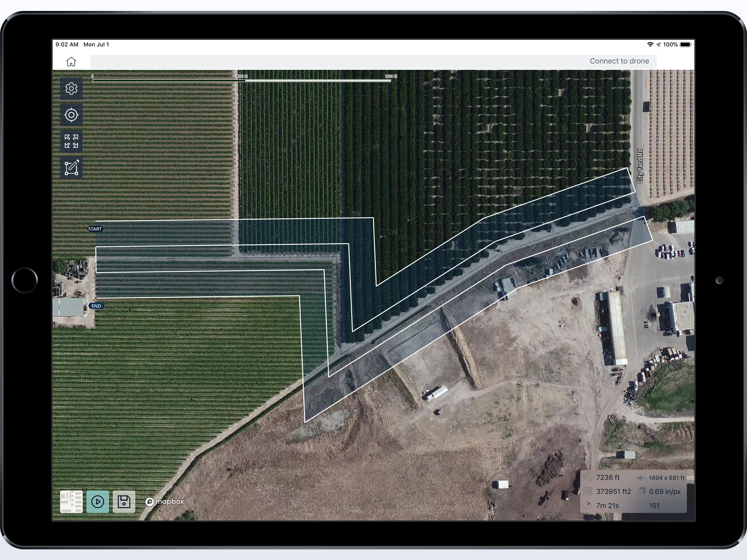Tap the photo count 151 stat
This screenshot has height=560, width=747.
pyautogui.click(x=654, y=506)
